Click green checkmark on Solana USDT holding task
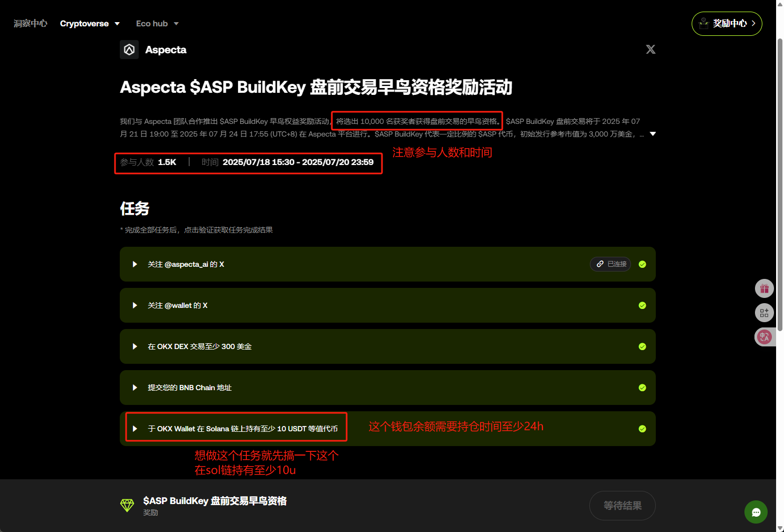784x532 pixels. click(x=642, y=429)
